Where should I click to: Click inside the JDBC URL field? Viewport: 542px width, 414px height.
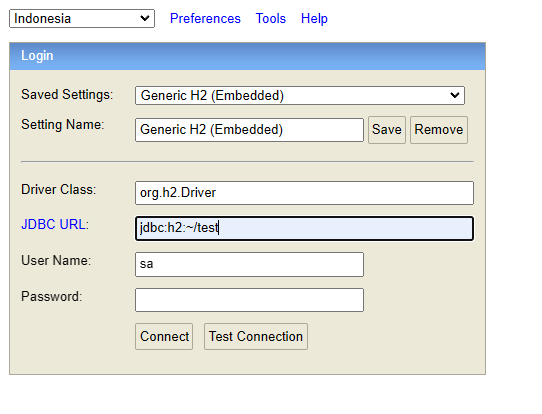click(x=304, y=228)
